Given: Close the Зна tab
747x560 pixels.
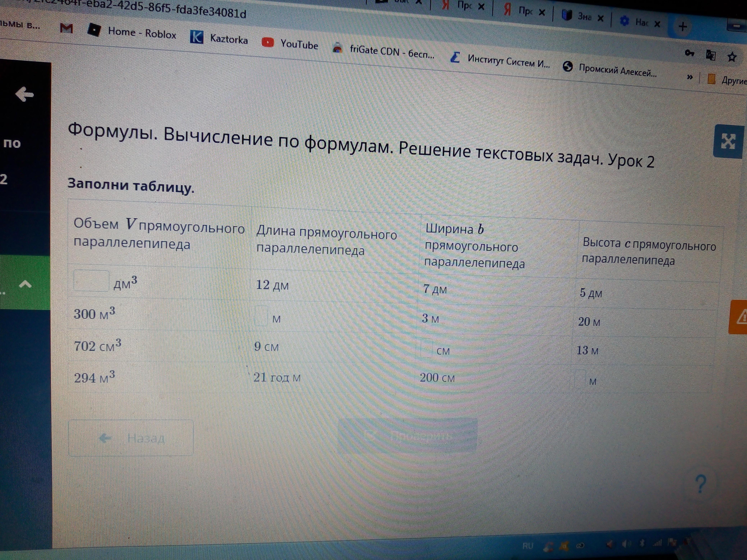Looking at the screenshot, I should pyautogui.click(x=600, y=18).
